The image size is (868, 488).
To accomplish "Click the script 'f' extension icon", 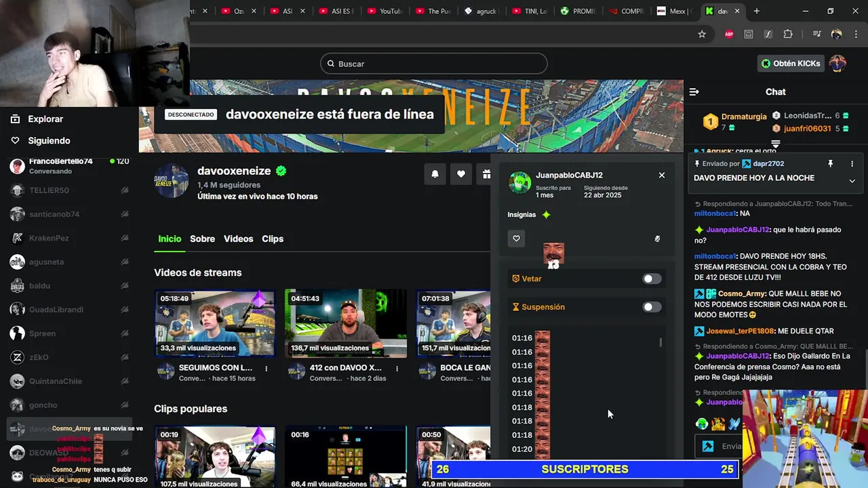I will tap(768, 34).
